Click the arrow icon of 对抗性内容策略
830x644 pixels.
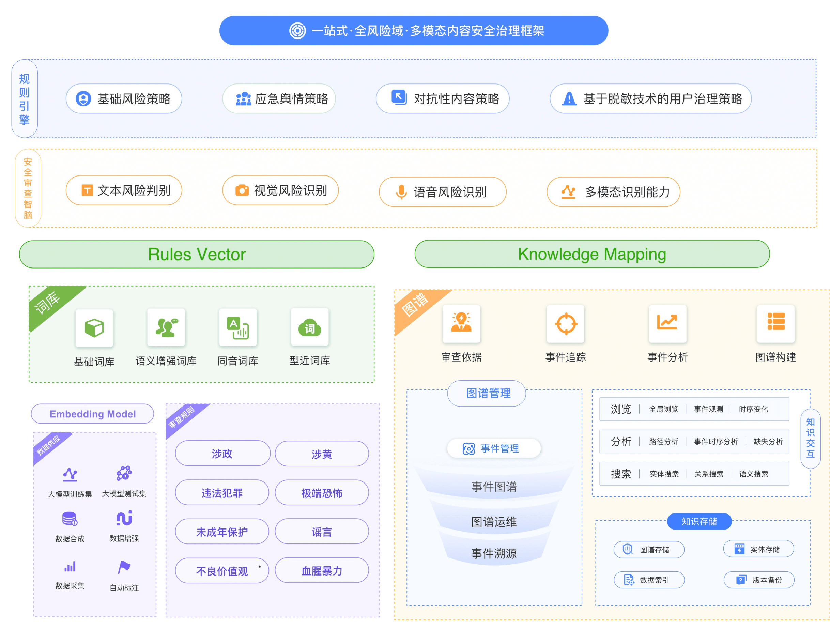(x=399, y=97)
